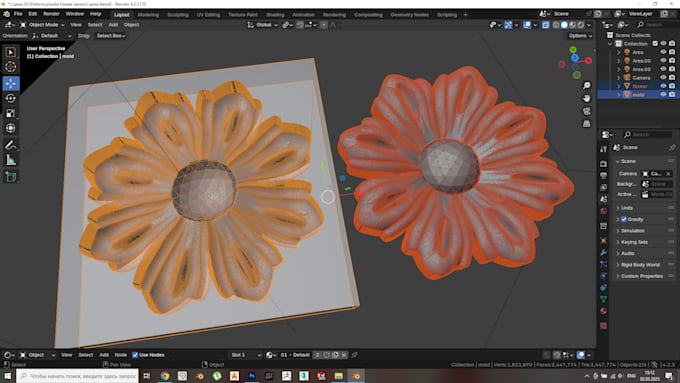The image size is (680, 383).
Task: Select the Select Box tool
Action: click(x=11, y=52)
